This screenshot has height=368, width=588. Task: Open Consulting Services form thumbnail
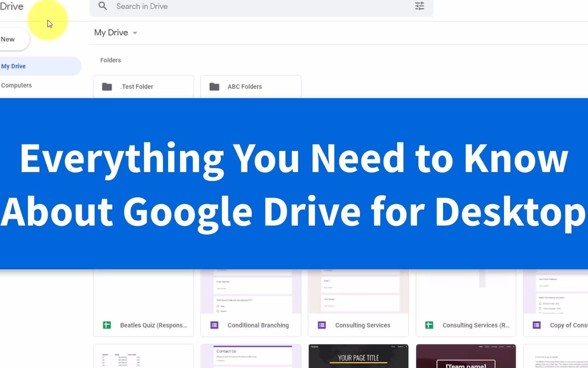358,291
